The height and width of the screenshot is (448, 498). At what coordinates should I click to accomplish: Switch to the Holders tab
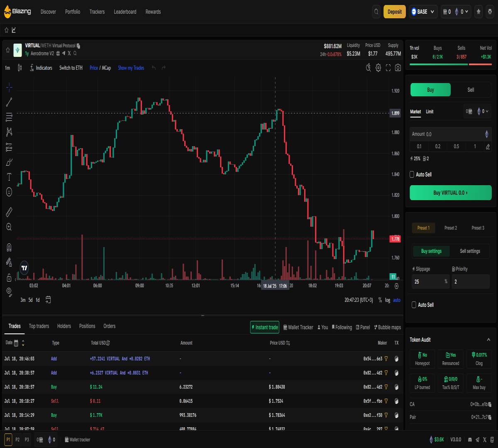(x=64, y=326)
